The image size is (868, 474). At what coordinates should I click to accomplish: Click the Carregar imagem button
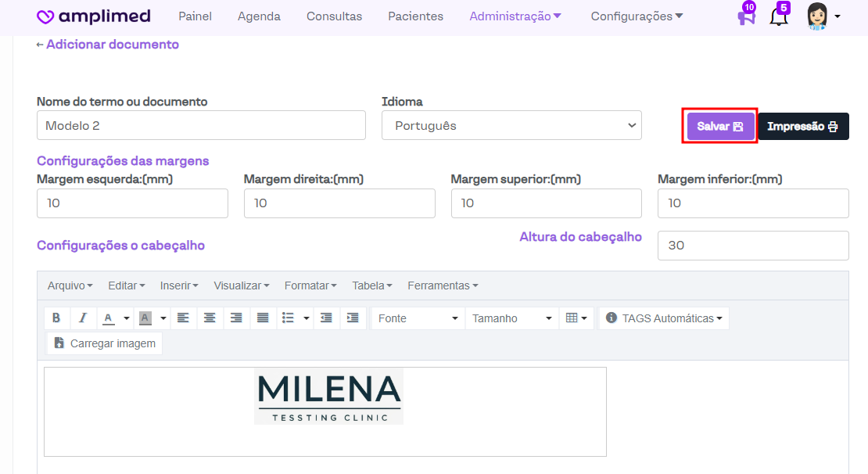105,343
